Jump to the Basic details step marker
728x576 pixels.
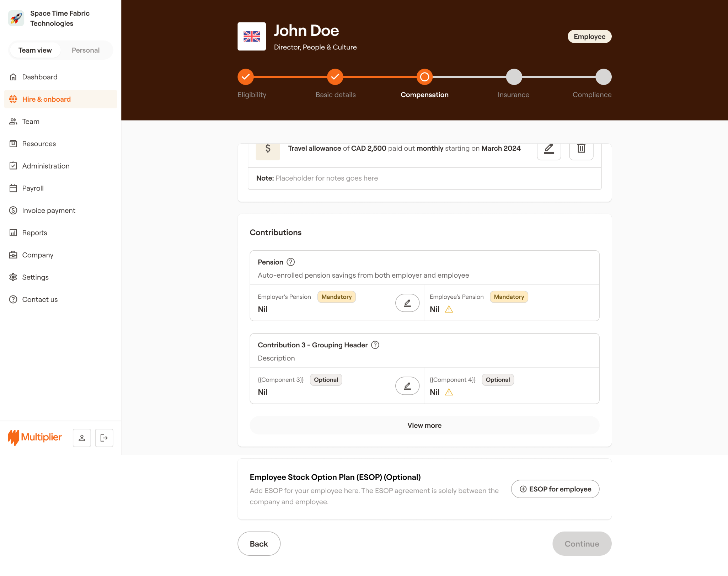tap(335, 77)
